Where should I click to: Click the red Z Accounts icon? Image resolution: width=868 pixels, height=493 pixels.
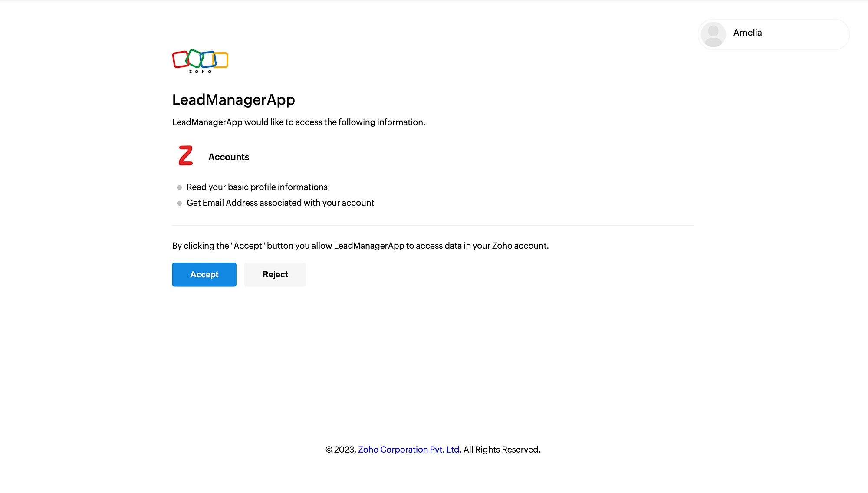click(186, 156)
